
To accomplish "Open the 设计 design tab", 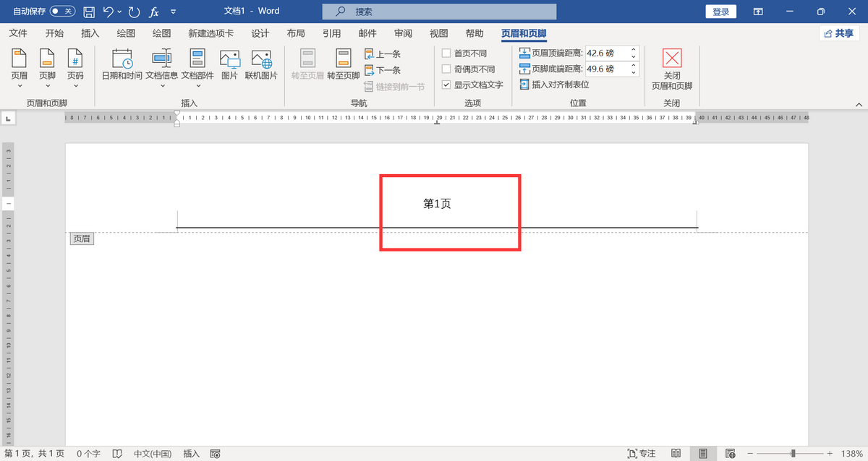I will 260,33.
